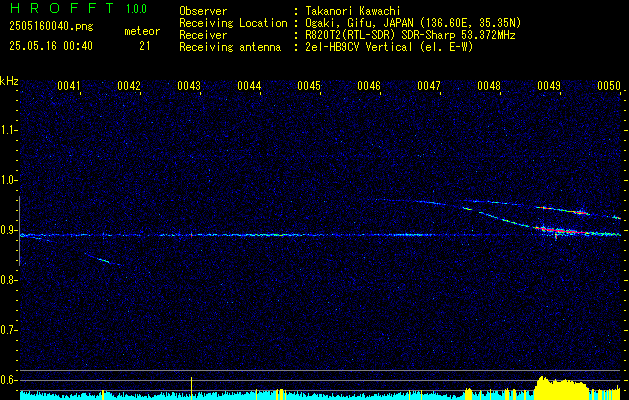Click the kHz axis label
Viewport: 629px width, 400px height.
[x=9, y=81]
